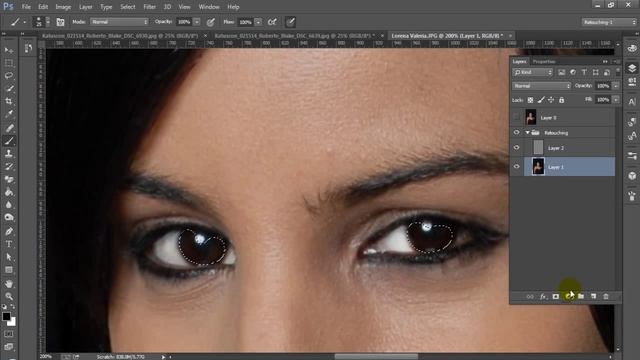Open brush Mode dropdown in options bar
The height and width of the screenshot is (360, 640).
(x=119, y=22)
